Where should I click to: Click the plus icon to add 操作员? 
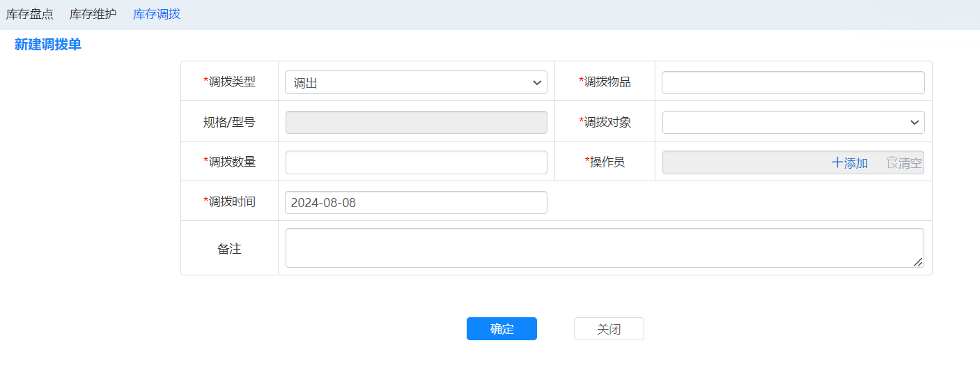837,163
